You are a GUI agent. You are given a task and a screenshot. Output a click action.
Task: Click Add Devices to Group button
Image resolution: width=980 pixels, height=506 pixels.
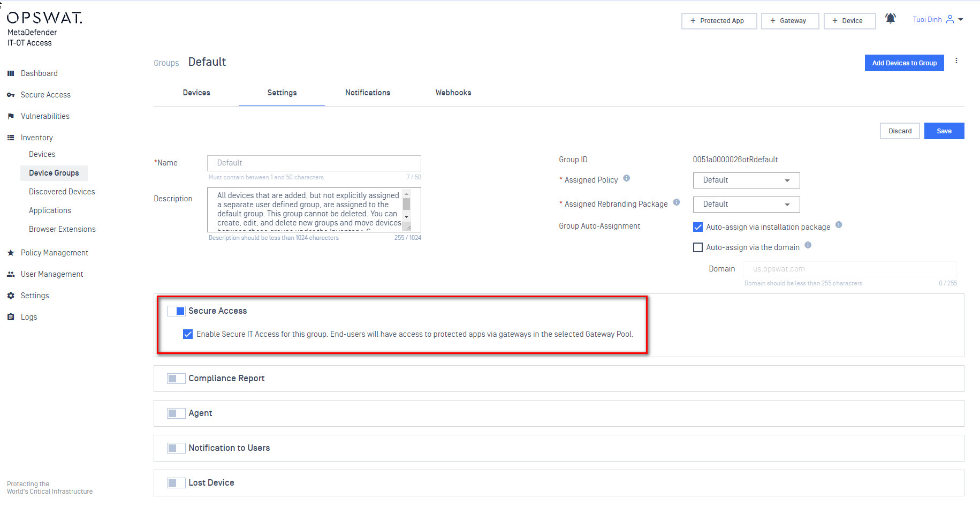(x=904, y=63)
